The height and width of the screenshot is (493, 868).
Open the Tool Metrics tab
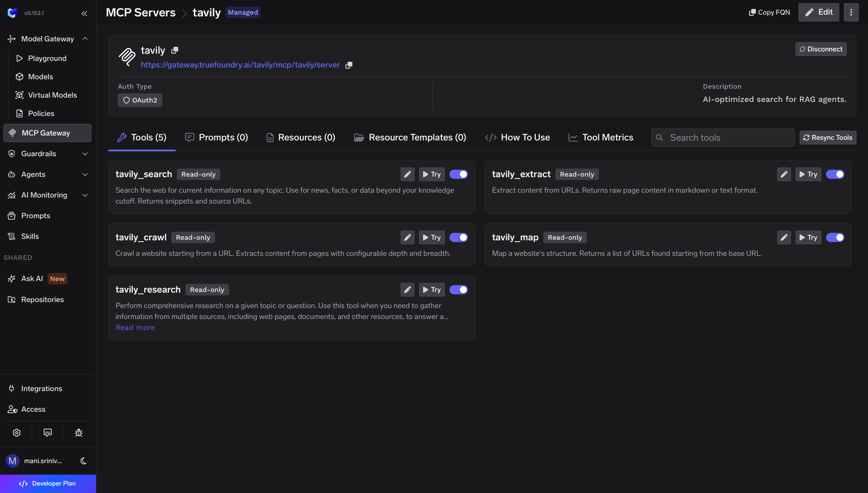tap(601, 138)
